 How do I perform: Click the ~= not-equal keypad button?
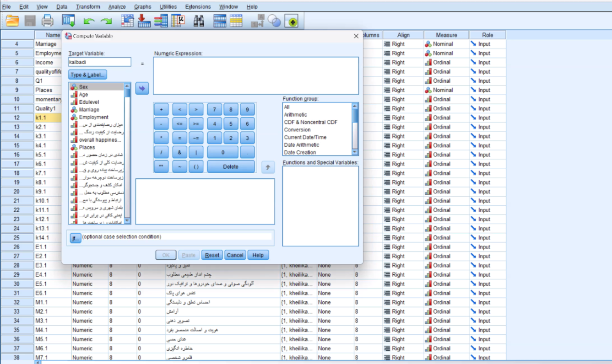pos(196,138)
